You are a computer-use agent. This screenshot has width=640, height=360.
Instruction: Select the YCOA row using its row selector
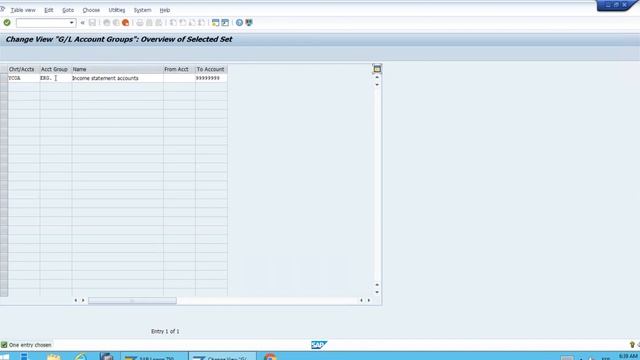point(4,78)
